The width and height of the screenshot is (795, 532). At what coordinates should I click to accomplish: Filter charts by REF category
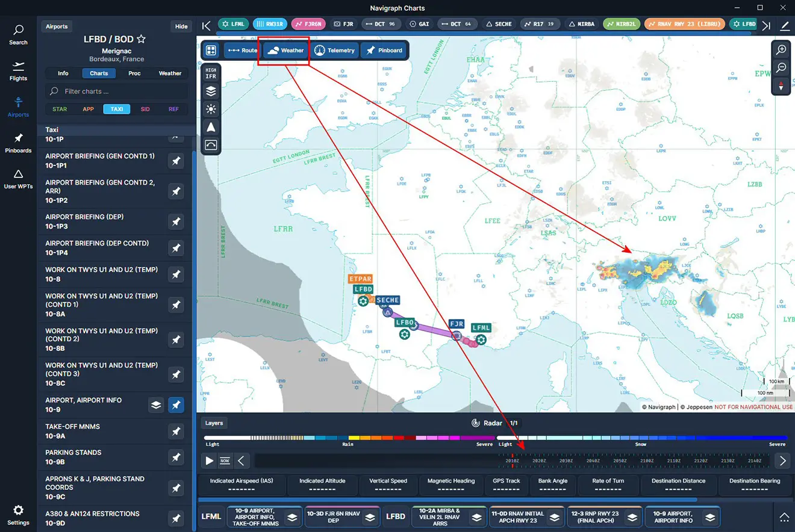click(x=173, y=109)
